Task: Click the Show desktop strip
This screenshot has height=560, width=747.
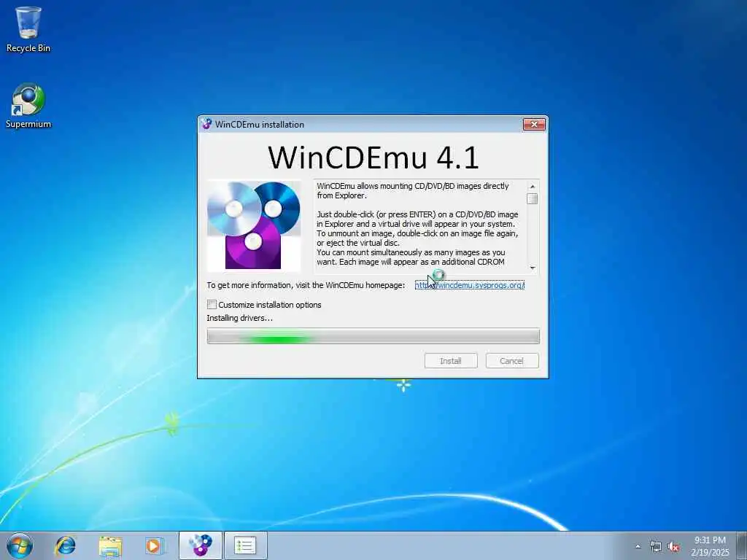Action: pos(741,545)
